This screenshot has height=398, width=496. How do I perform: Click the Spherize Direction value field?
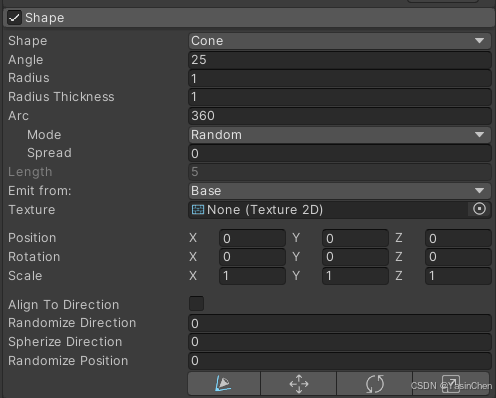tap(340, 342)
